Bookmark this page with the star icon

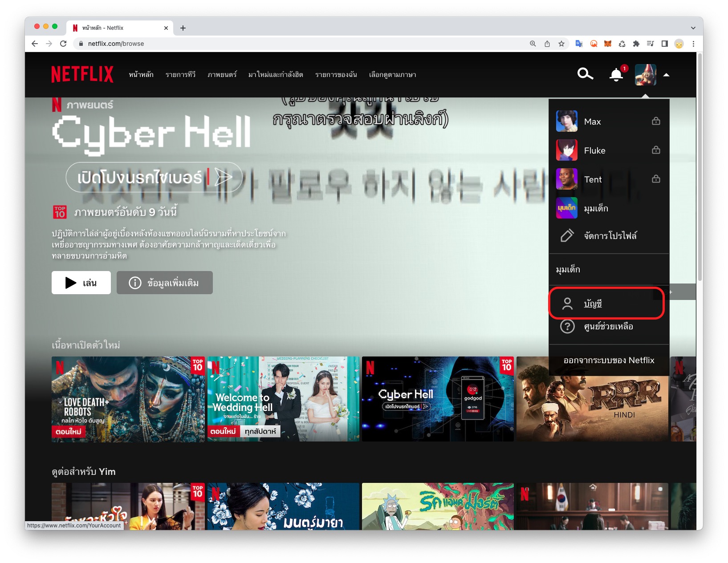[x=561, y=44]
